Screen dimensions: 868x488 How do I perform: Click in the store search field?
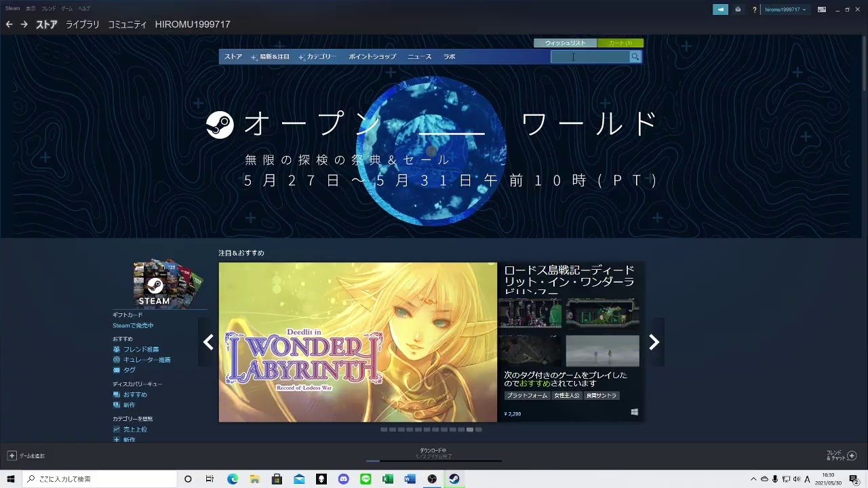point(590,57)
